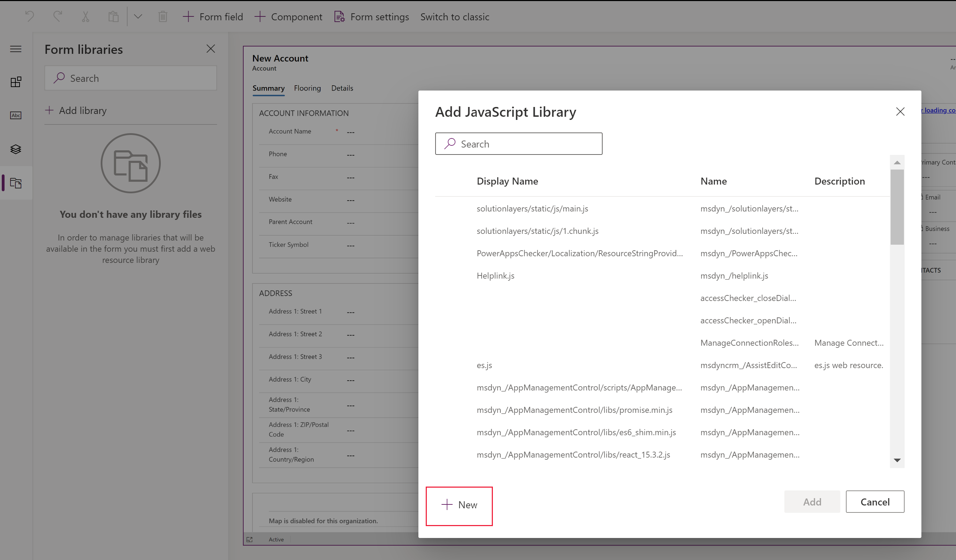Close the Add JavaScript Library dialog

pos(900,111)
